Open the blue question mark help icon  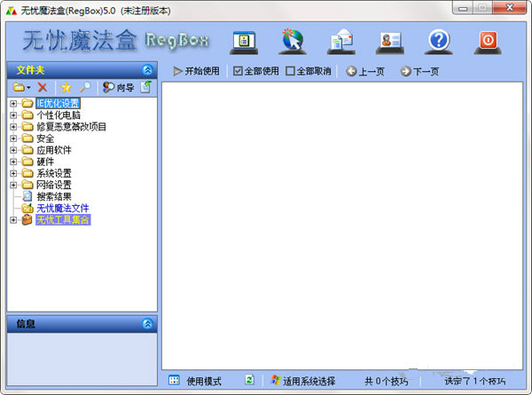coord(439,42)
